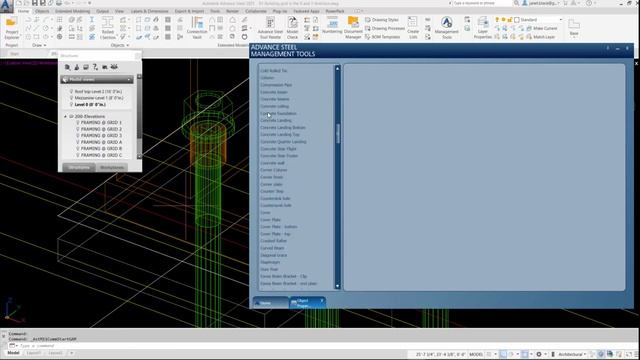The height and width of the screenshot is (360, 640).
Task: Toggle lightbulb for FRAMING @ GRID 2
Action: (78, 129)
